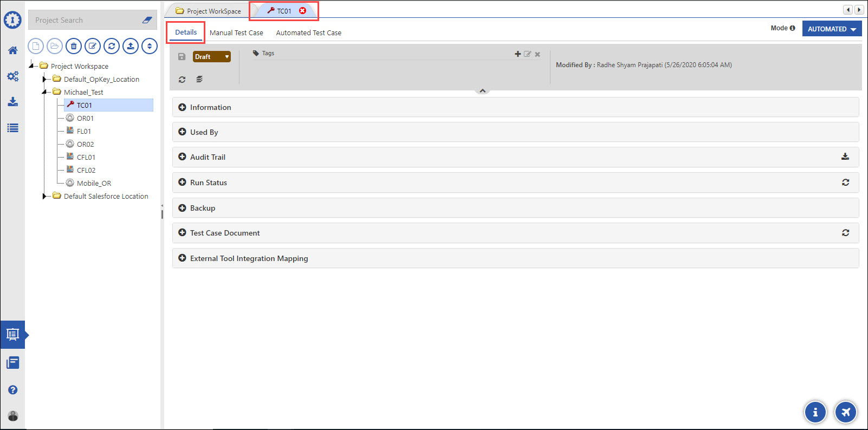
Task: Click the rename/edit toolbar icon
Action: point(93,46)
